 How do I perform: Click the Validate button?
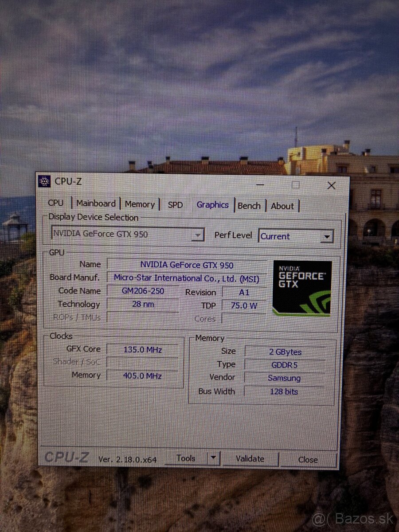pyautogui.click(x=250, y=458)
